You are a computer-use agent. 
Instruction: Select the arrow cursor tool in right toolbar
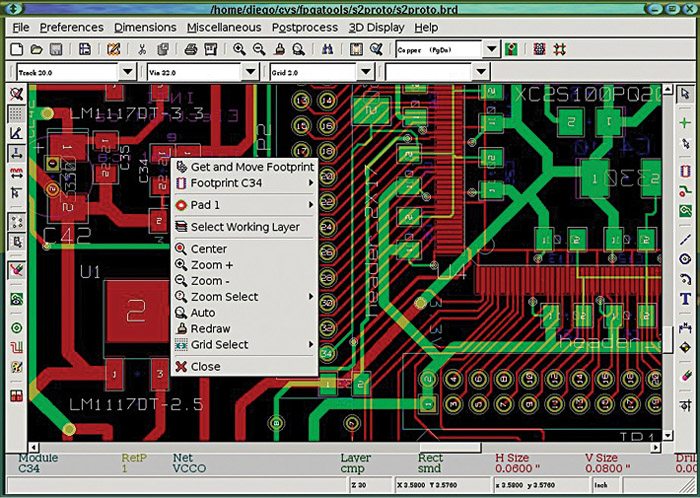685,94
